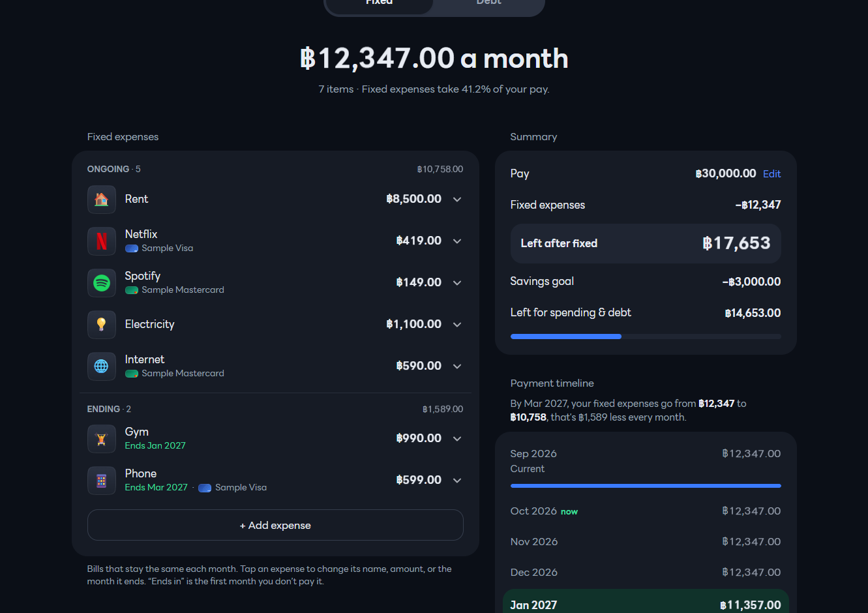This screenshot has width=868, height=613.
Task: Click the Fixed expenses −฿12,347 summary value
Action: [758, 205]
